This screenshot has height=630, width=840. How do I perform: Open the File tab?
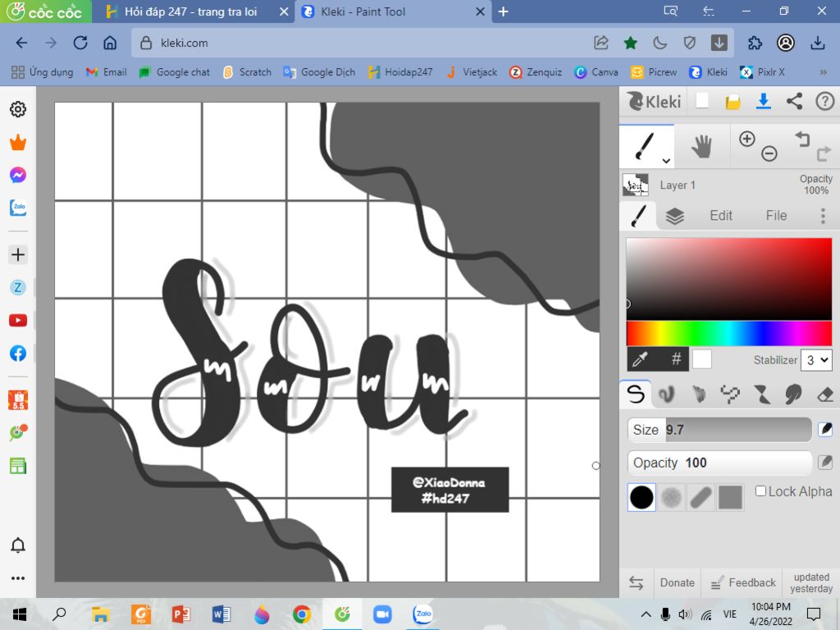(776, 216)
